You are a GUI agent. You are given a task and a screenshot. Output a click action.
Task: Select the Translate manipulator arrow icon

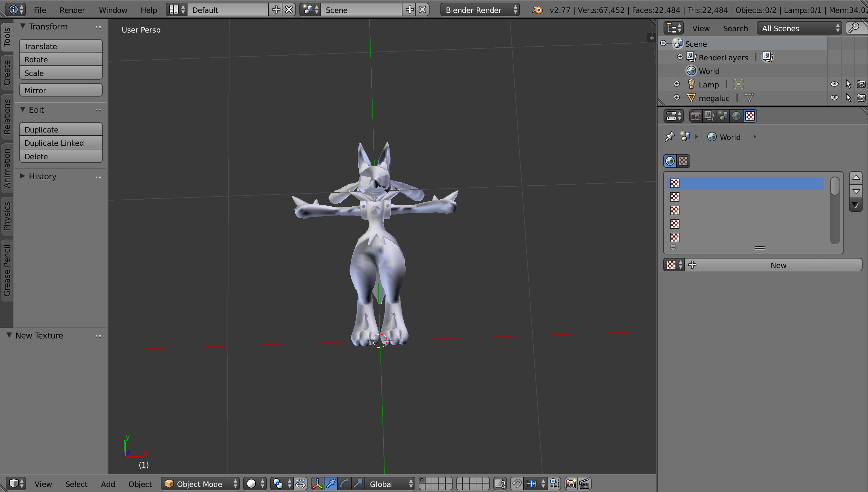(331, 484)
